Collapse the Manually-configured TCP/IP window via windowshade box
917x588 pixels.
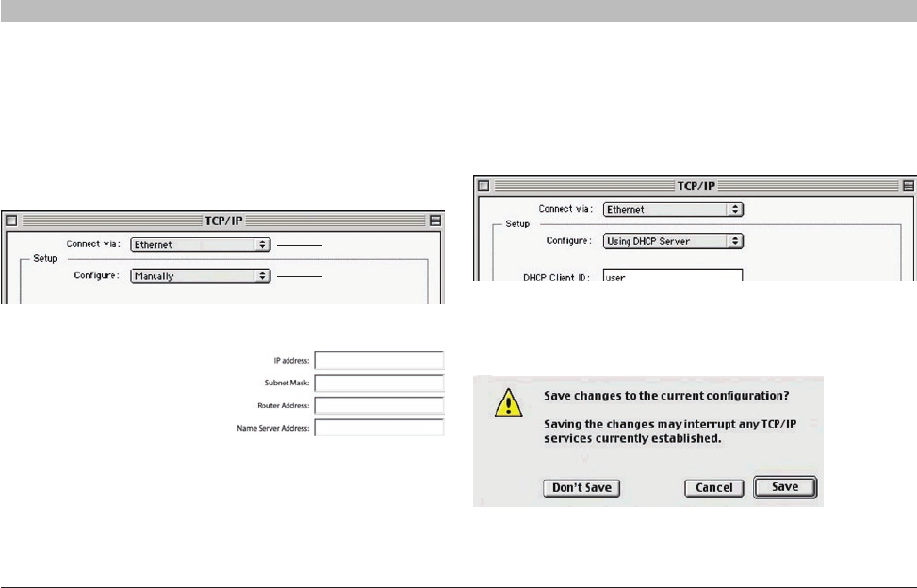[x=435, y=220]
